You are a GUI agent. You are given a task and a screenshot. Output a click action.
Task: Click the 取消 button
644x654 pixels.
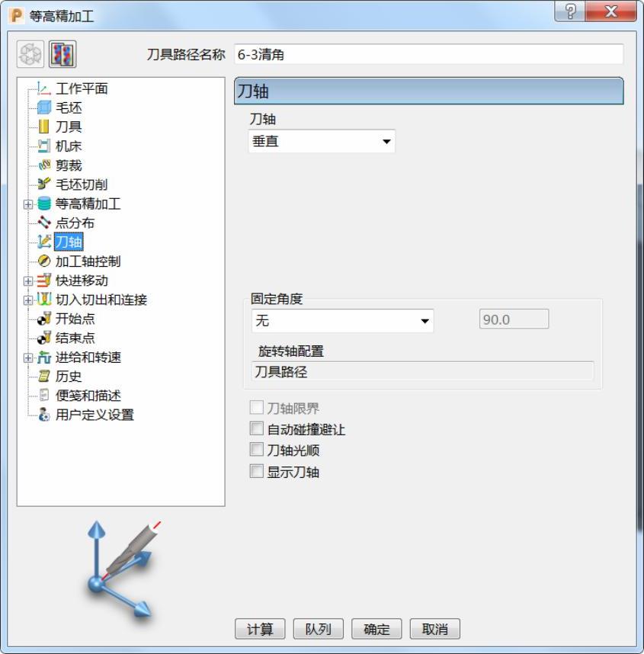[434, 629]
